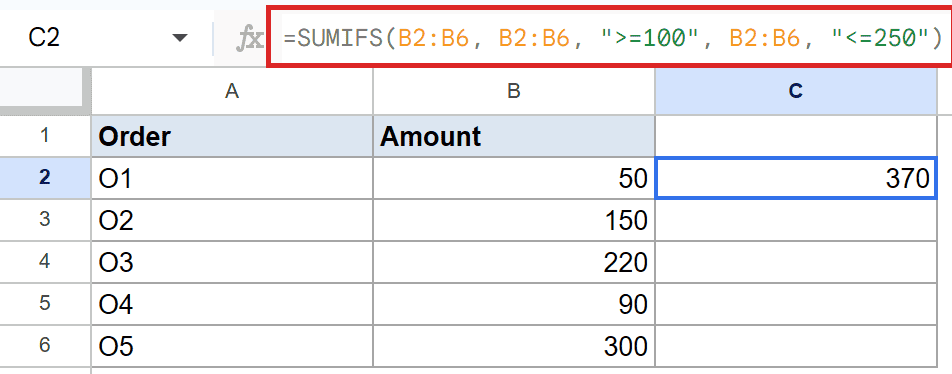The image size is (952, 374).
Task: Select row 2 header
Action: coord(45,178)
